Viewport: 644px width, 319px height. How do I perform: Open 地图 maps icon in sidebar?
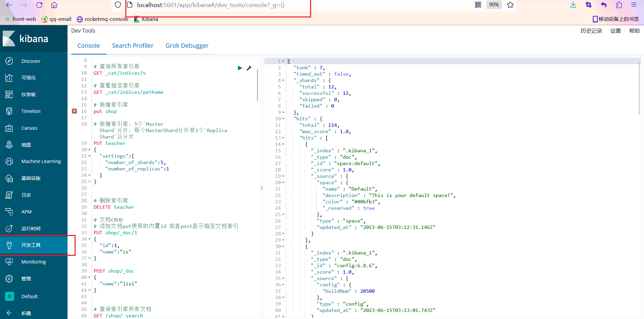tap(9, 145)
